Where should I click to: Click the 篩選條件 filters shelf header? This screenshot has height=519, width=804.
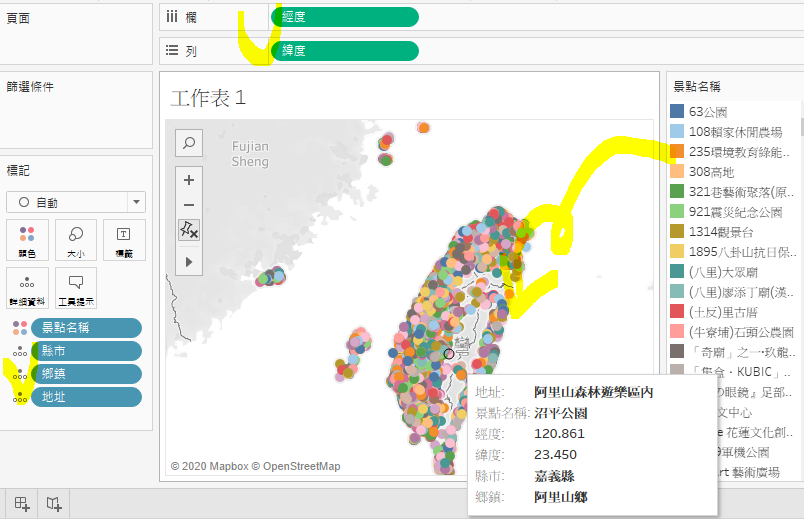point(30,87)
